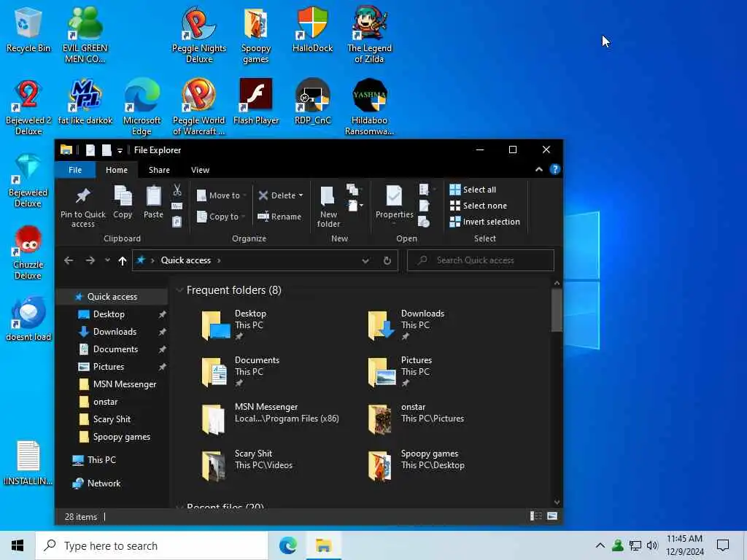Viewport: 747px width, 560px height.
Task: Open Microsoft Edge from taskbar
Action: click(287, 545)
